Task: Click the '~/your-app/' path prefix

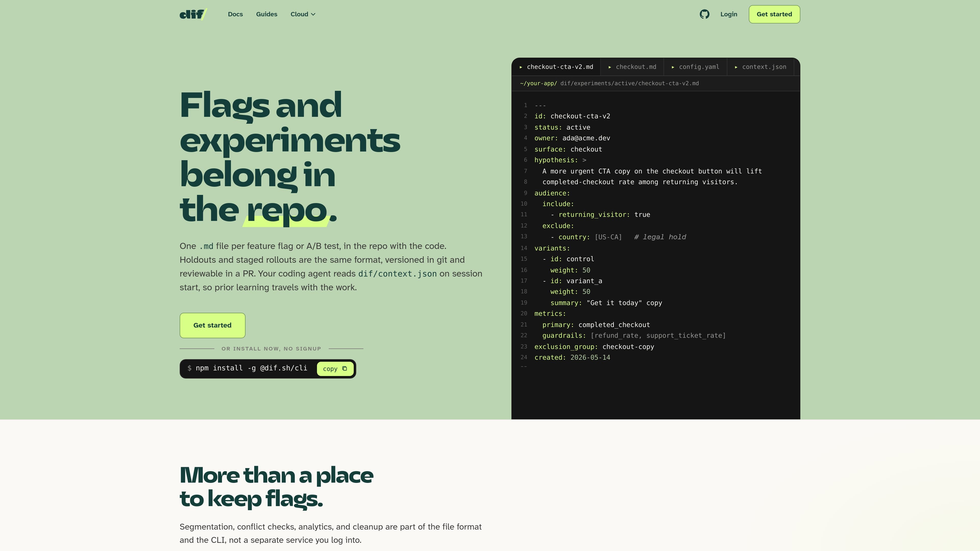Action: click(538, 83)
